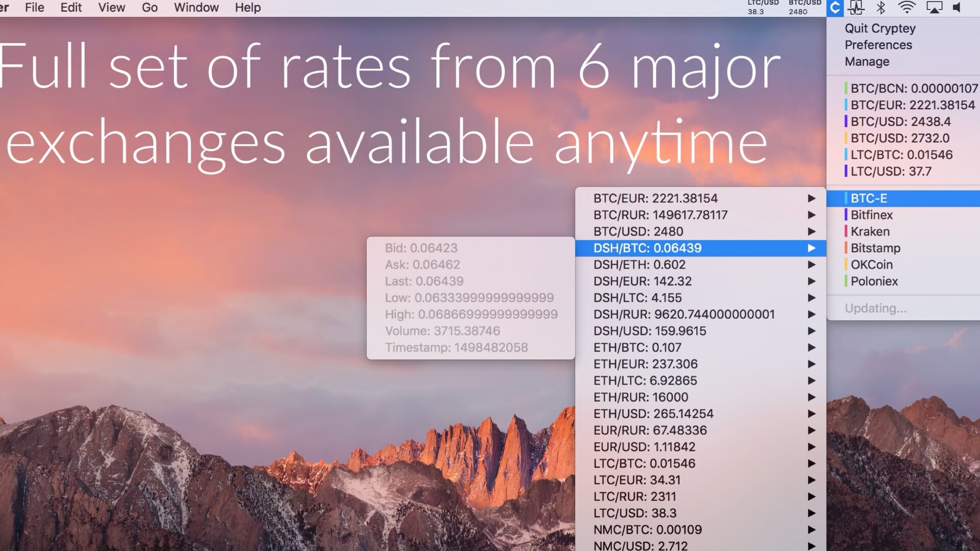This screenshot has height=551, width=980.
Task: Select BTC/EUR: 2221.38154 in the Cryptey dropdown
Action: tap(903, 105)
